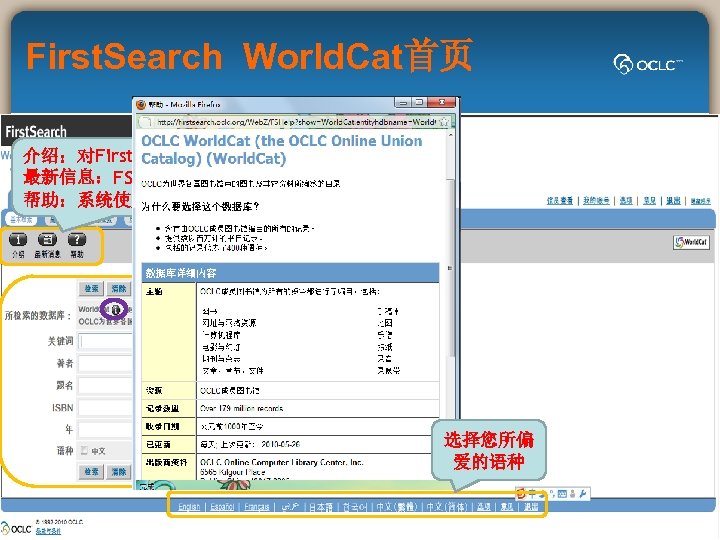This screenshot has height=540, width=720.
Task: Click the FirstSearch logo in the page header
Action: click(x=36, y=132)
